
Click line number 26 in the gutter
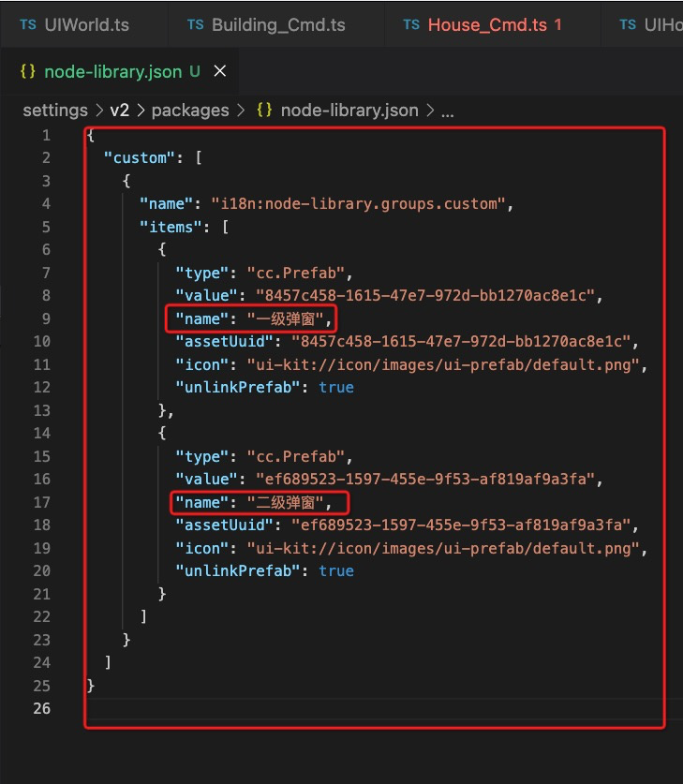tap(42, 708)
